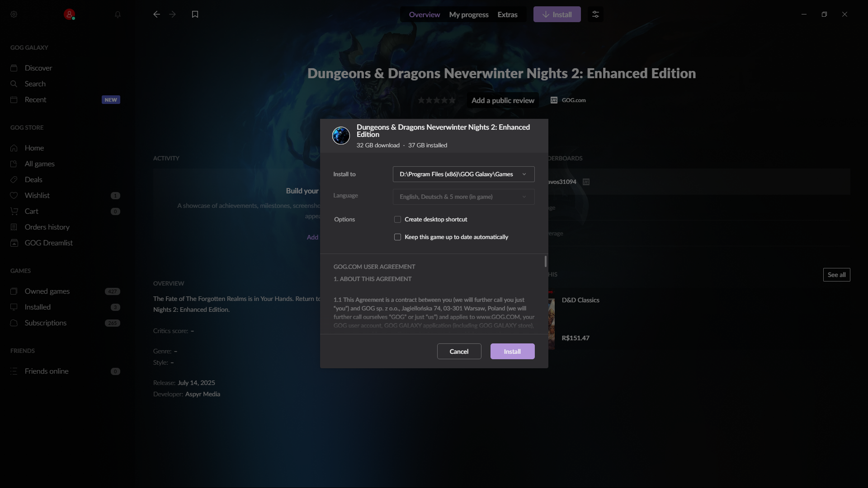The image size is (868, 488).
Task: Click the Owned games count 427
Action: [x=112, y=291]
